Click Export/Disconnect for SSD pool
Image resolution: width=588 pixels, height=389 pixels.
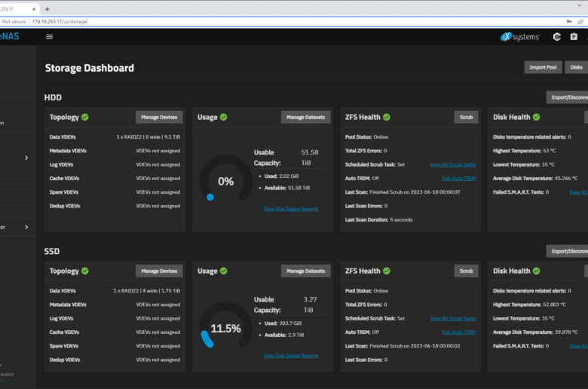tap(567, 251)
